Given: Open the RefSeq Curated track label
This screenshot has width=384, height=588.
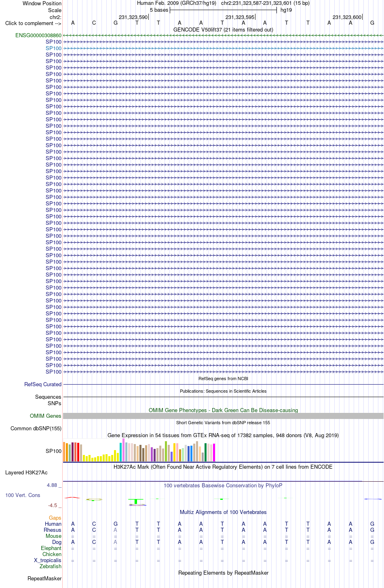Looking at the screenshot, I should [x=43, y=385].
